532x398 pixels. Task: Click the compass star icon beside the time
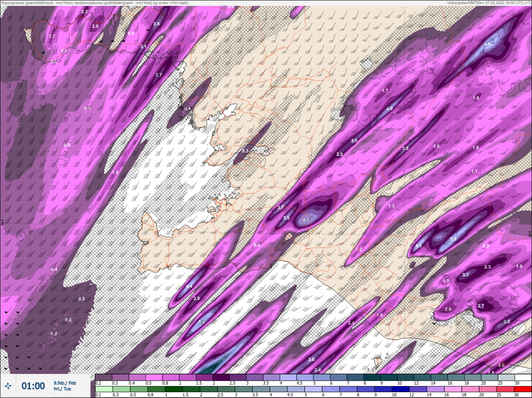point(7,386)
